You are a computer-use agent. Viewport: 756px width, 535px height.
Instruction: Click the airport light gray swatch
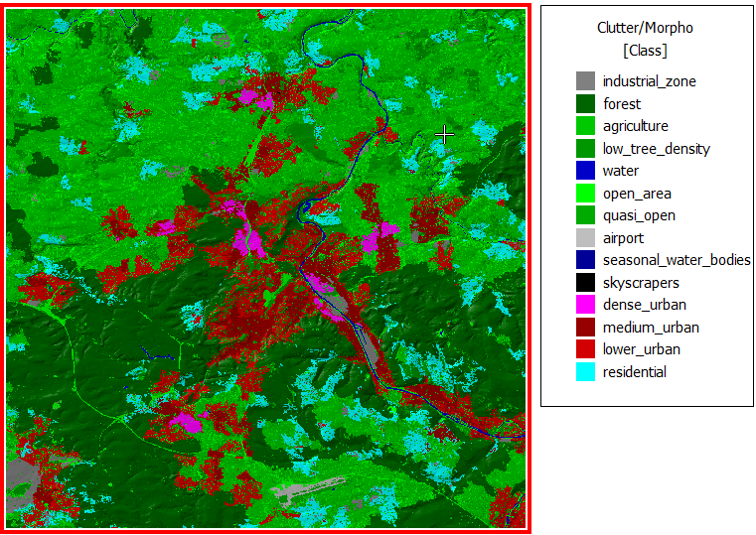pyautogui.click(x=585, y=238)
